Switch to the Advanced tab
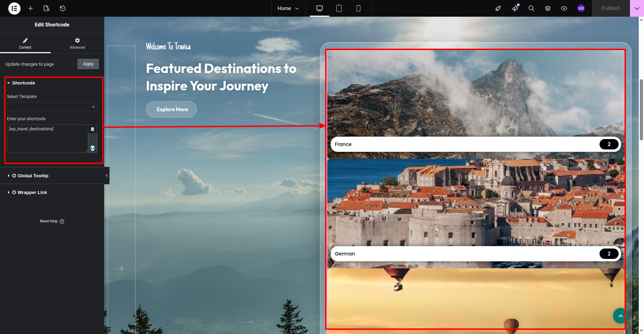Viewport: 644px width, 334px height. [x=77, y=43]
